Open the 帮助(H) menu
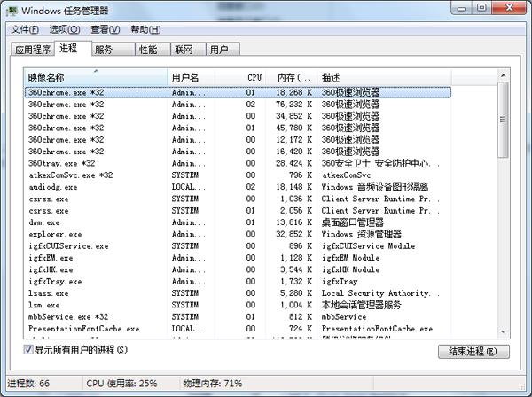 coord(145,29)
